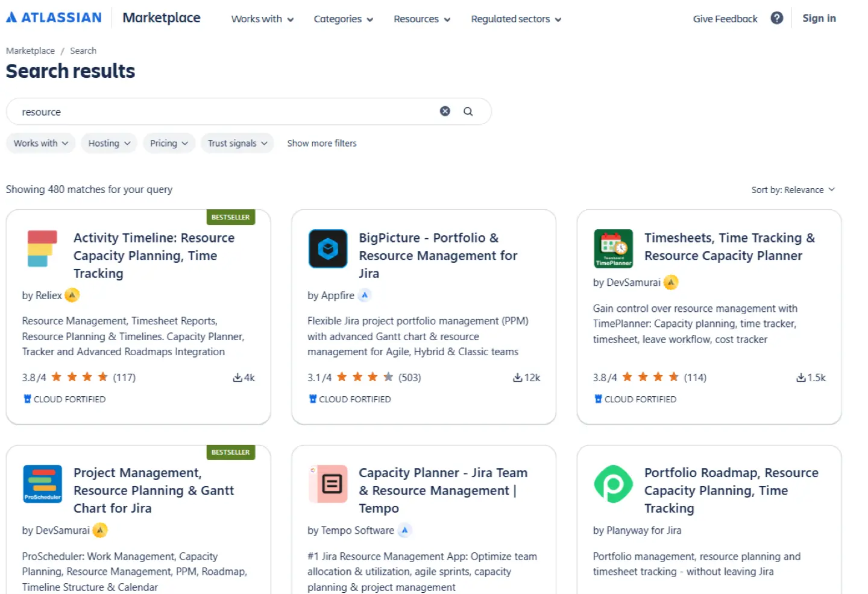Expand the Hosting filter dropdown

tap(109, 144)
